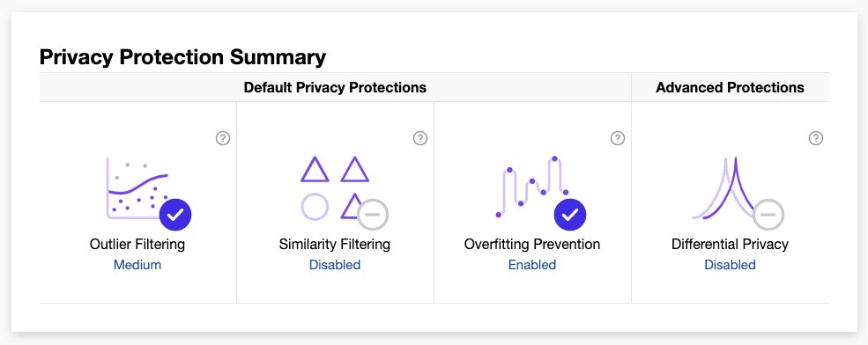Open help icon for Similarity Filtering
The image size is (868, 345).
coord(420,138)
